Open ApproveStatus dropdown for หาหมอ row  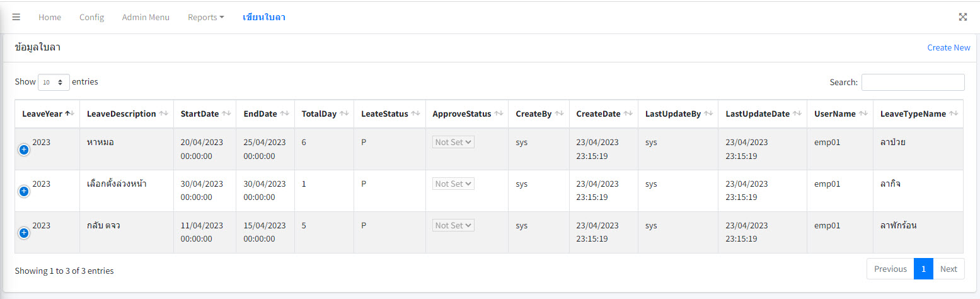[453, 142]
